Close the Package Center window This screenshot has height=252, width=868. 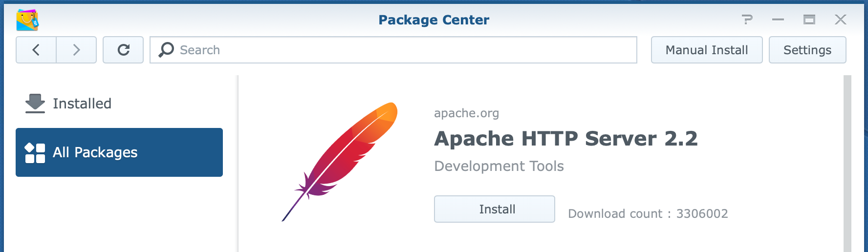(841, 20)
